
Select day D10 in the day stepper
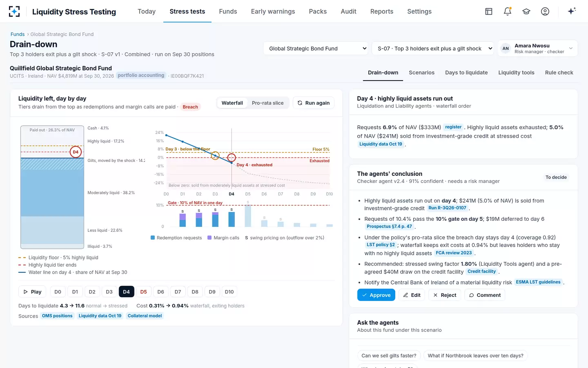pos(229,292)
